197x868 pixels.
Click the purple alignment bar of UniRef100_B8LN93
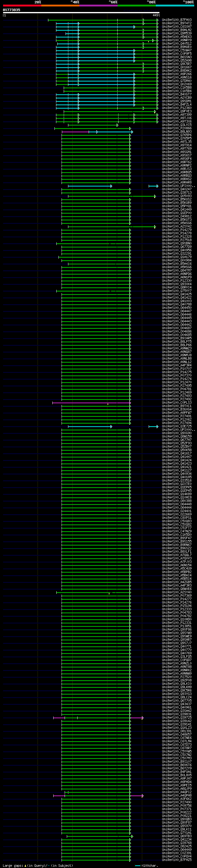click(75, 132)
